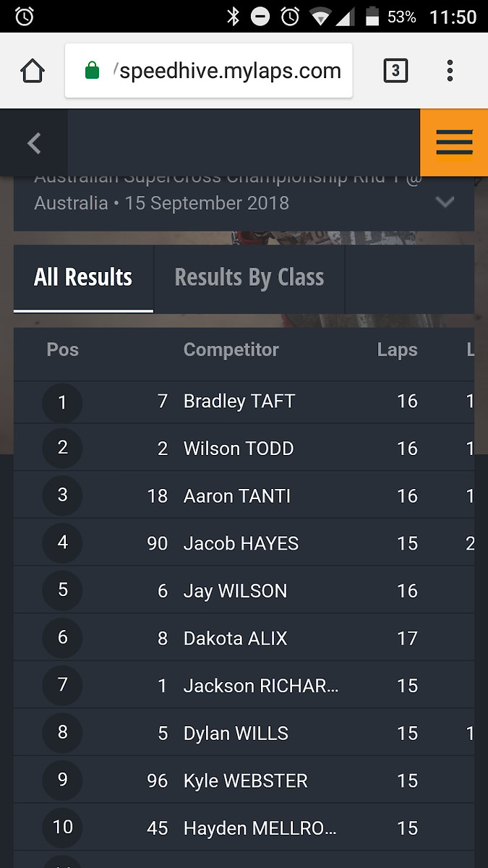Tap the green padlock security icon
488x868 pixels.
coord(92,71)
